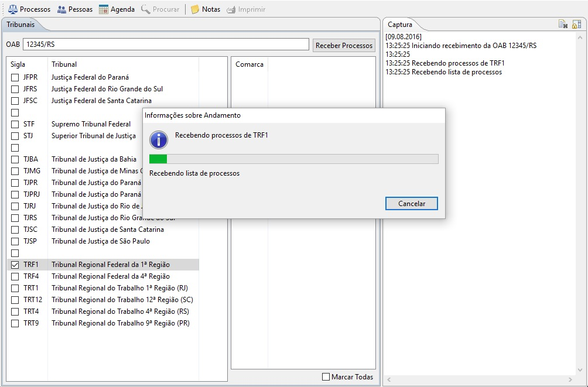588x387 pixels.
Task: Open the Pessoas section
Action: point(75,9)
